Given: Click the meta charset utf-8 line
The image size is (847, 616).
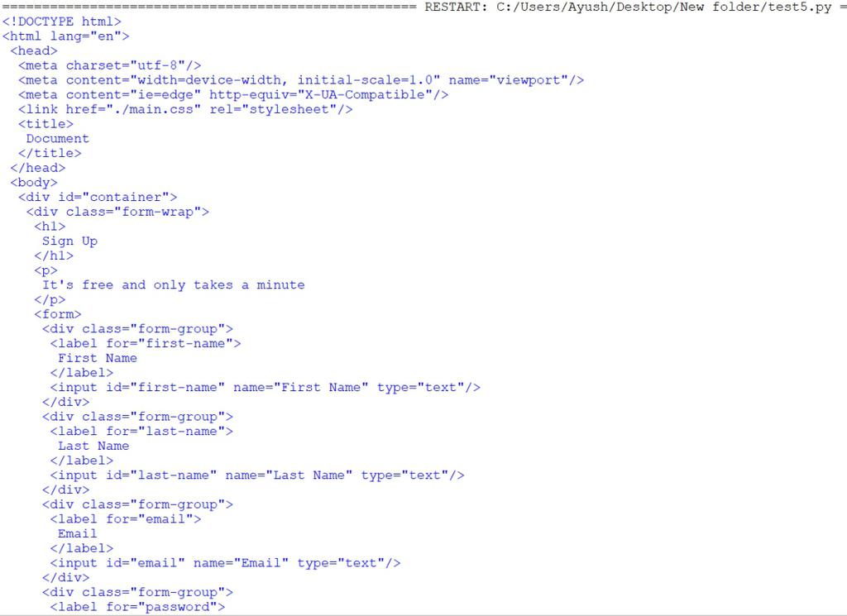Looking at the screenshot, I should tap(110, 65).
